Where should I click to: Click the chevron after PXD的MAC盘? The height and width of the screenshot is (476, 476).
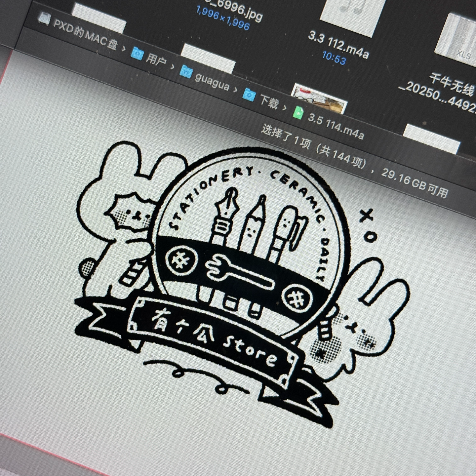(123, 49)
